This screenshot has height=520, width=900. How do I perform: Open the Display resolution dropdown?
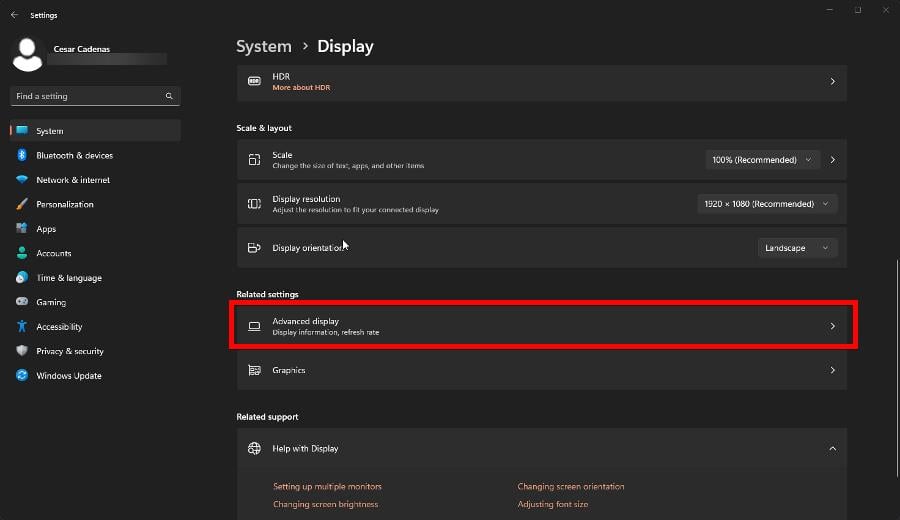pos(767,204)
